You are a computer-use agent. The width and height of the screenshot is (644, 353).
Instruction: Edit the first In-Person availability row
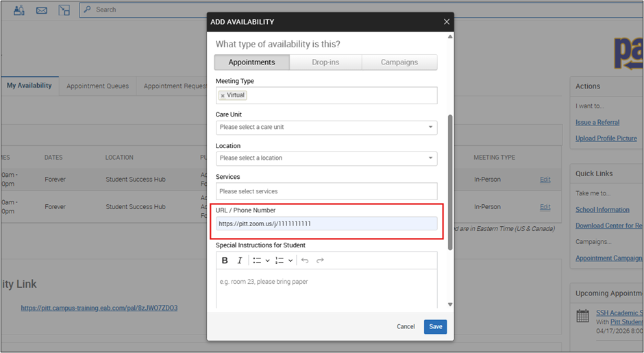pyautogui.click(x=545, y=180)
